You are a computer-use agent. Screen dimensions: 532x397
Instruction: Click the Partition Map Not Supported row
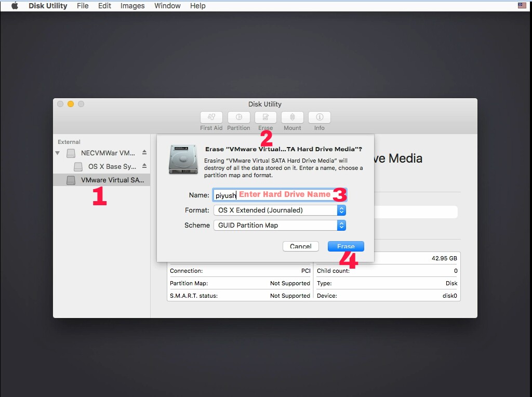click(240, 283)
